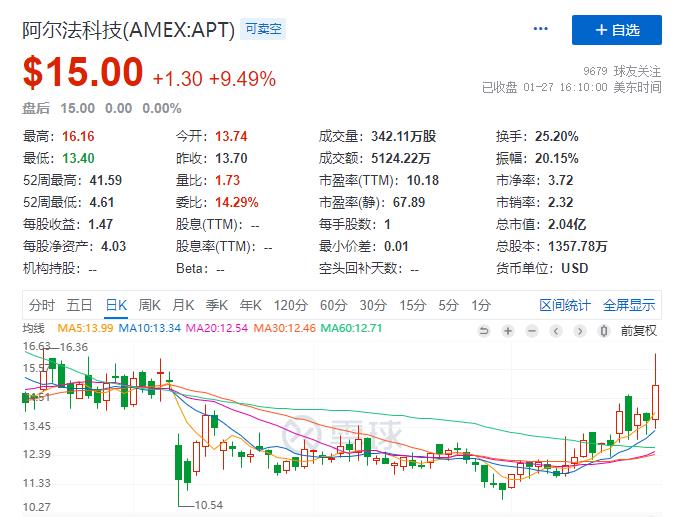Click the 货币单位 USD value
680x517 pixels.
coord(575,268)
